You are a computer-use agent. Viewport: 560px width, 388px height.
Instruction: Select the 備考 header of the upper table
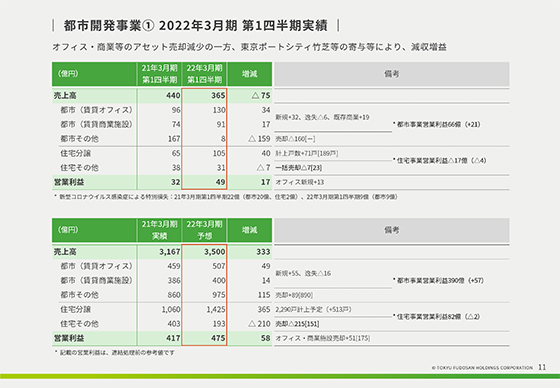[391, 74]
